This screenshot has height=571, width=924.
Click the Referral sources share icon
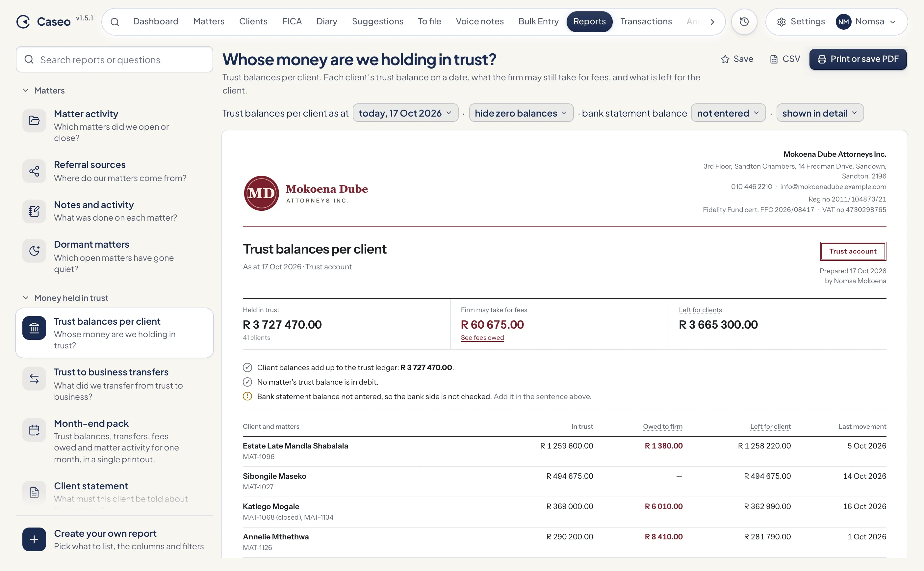tap(34, 171)
